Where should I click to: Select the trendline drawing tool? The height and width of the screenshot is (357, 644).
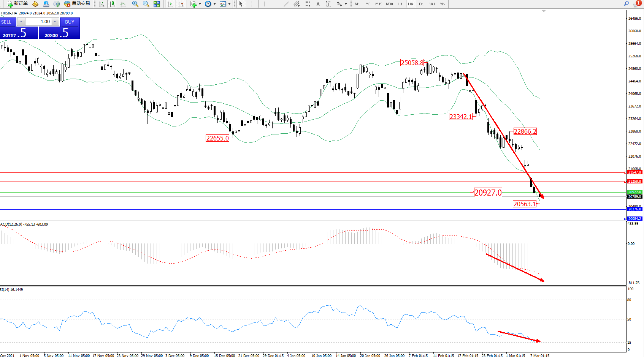point(286,4)
